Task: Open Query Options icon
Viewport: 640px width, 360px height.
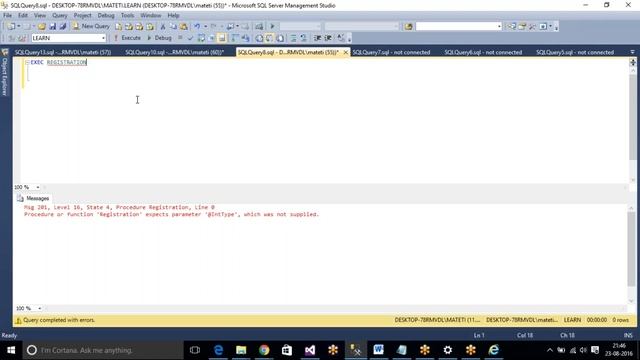Action: (x=211, y=38)
